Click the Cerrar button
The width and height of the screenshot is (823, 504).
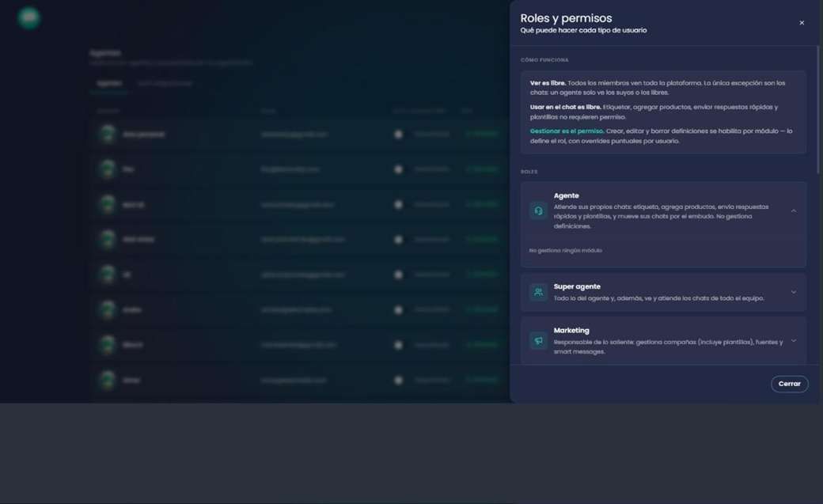tap(790, 384)
